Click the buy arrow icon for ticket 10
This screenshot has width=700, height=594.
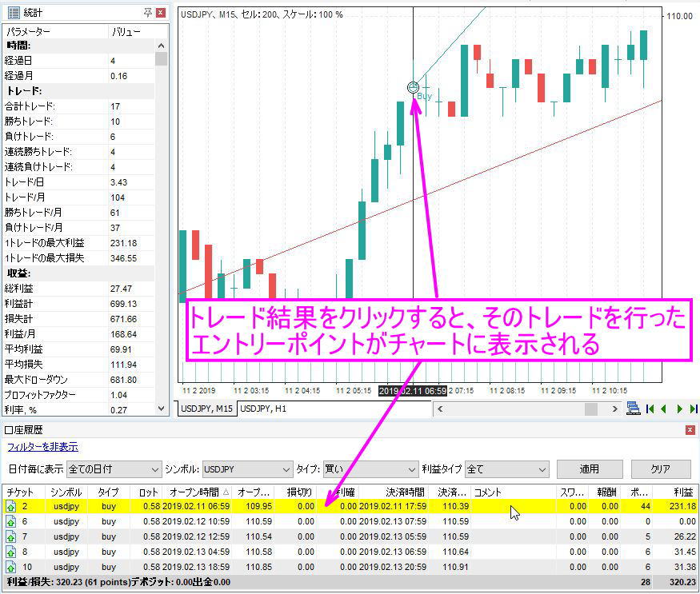click(x=11, y=567)
